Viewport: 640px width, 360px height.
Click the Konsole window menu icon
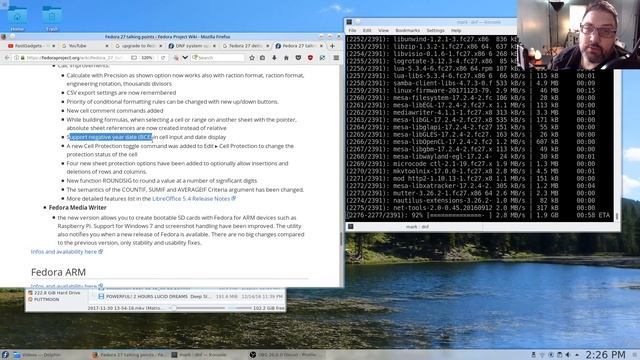tap(349, 22)
